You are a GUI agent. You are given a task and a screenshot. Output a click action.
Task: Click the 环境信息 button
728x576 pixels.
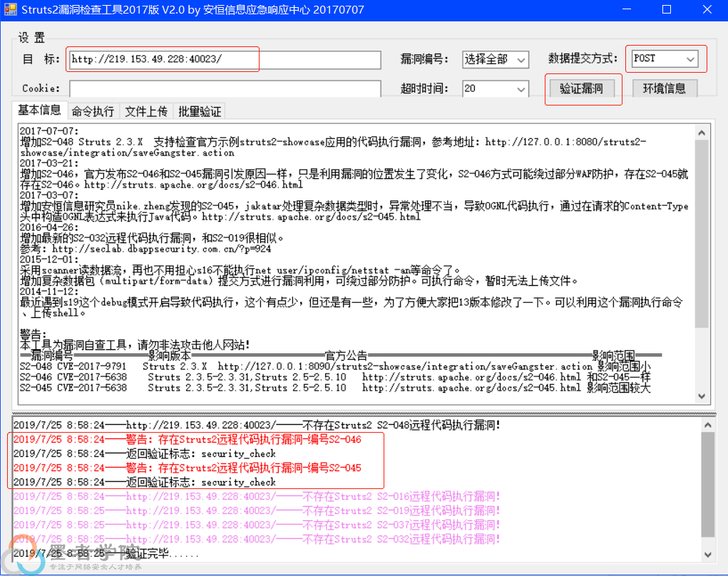pyautogui.click(x=665, y=87)
